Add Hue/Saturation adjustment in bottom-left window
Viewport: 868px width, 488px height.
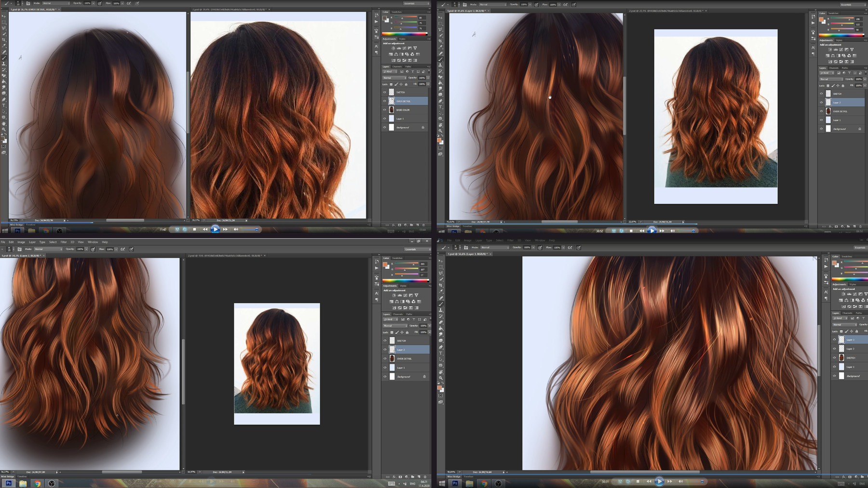[392, 302]
